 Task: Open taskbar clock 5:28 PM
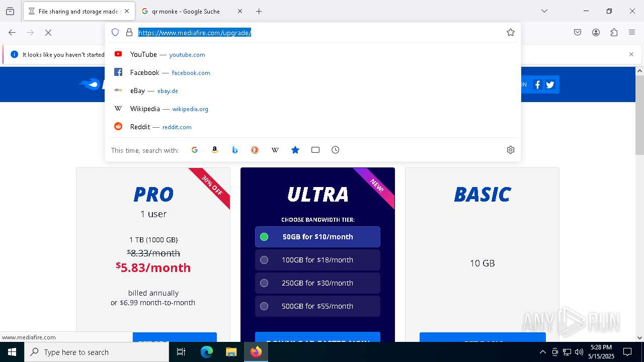[x=601, y=352]
